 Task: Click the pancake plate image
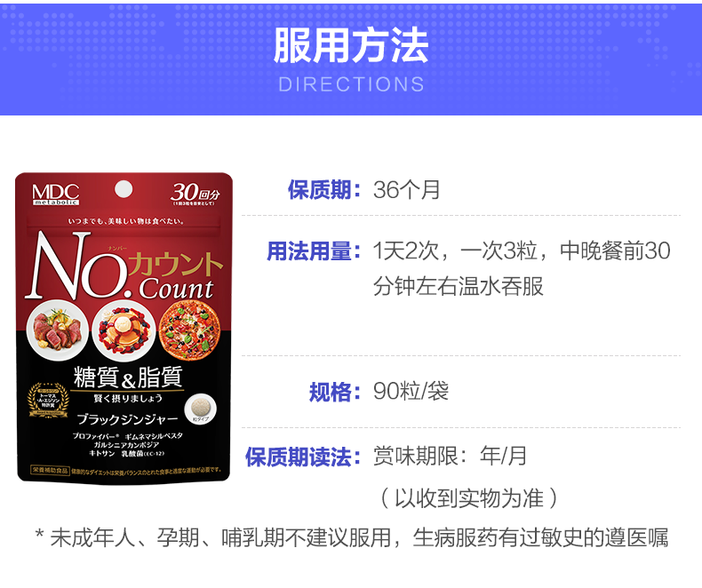[x=124, y=331]
